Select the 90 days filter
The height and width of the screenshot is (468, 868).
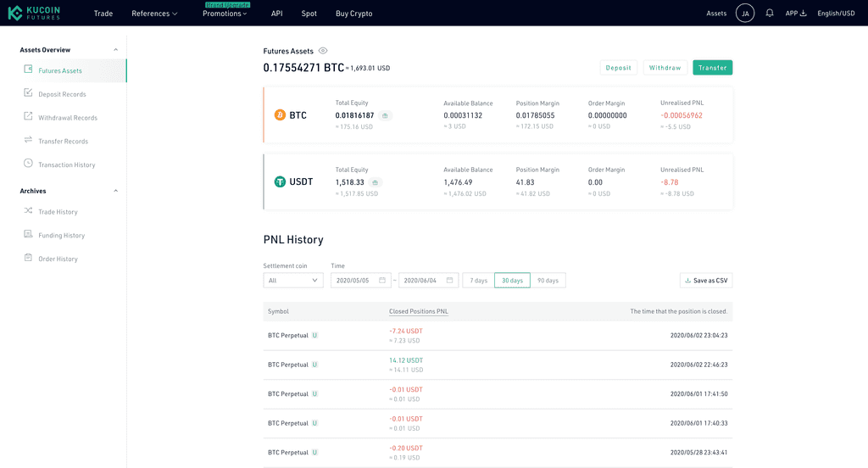click(x=548, y=281)
